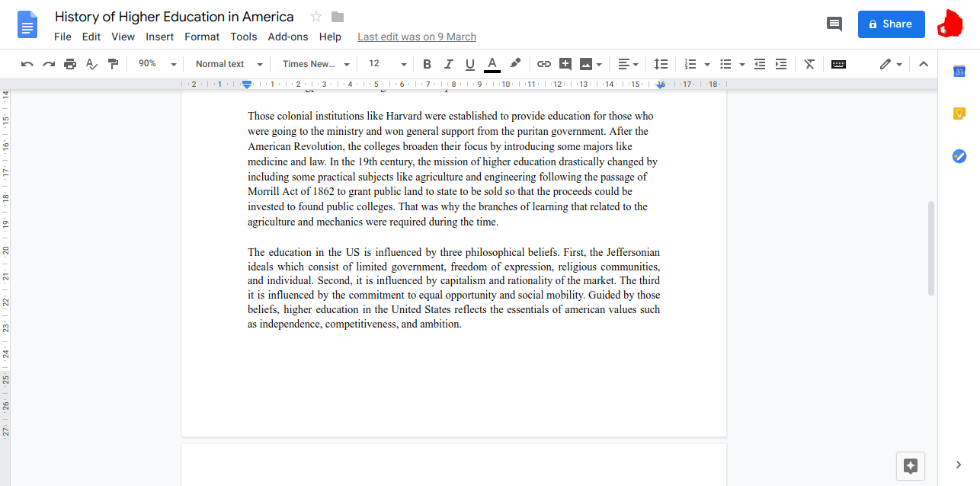The image size is (980, 486).
Task: Open the text alignment dropdown
Action: (x=628, y=64)
